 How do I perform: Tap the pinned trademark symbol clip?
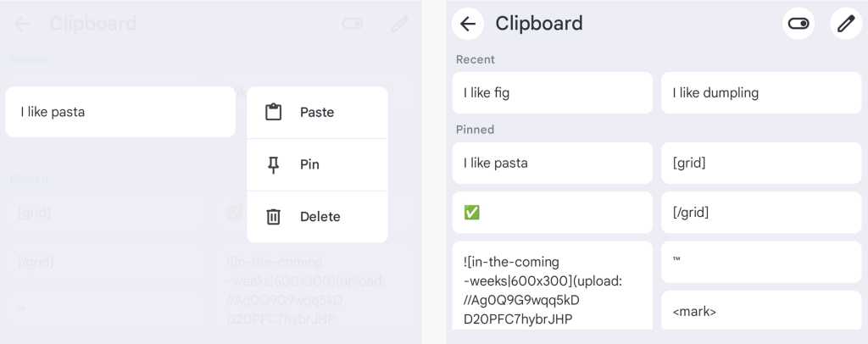[760, 262]
